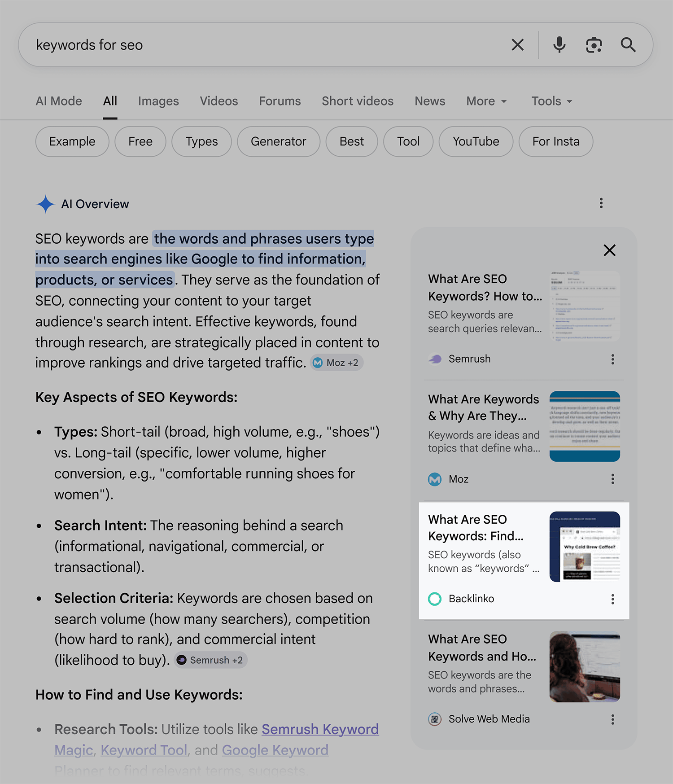Switch to Images tab
Screen dimensions: 673x784
point(158,101)
